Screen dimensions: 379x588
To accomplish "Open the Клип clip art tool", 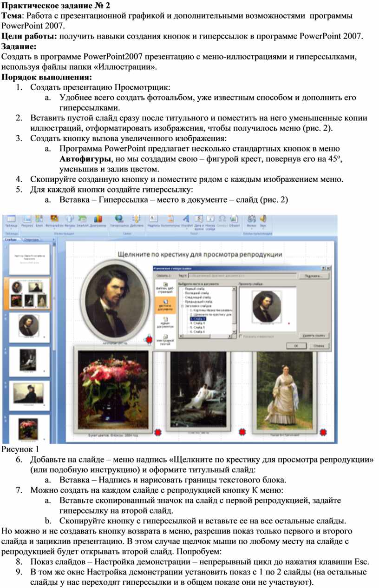I will coord(39,221).
